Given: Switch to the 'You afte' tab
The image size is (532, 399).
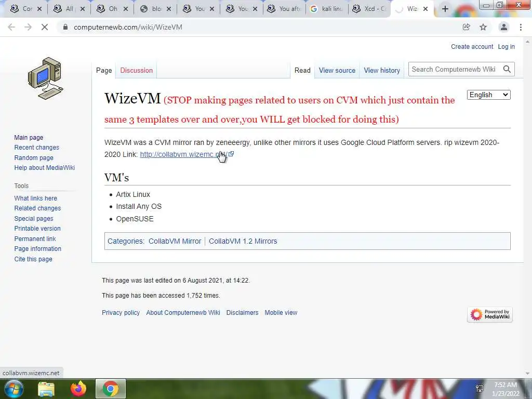Looking at the screenshot, I should coord(284,9).
